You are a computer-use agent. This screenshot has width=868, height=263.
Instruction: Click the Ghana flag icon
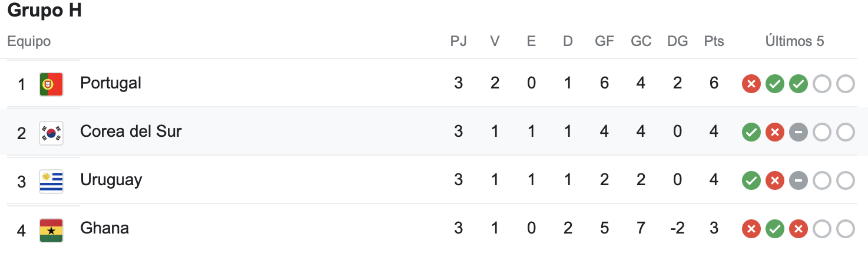[51, 229]
